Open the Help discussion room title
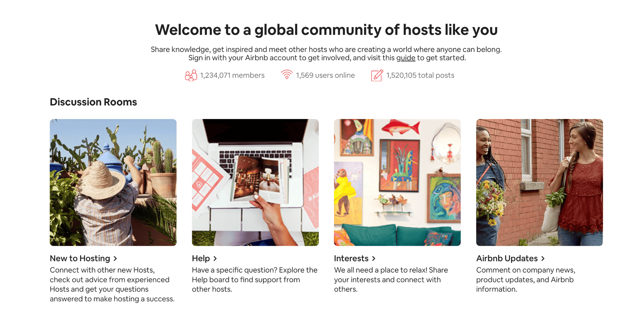644x311 pixels. 201,258
